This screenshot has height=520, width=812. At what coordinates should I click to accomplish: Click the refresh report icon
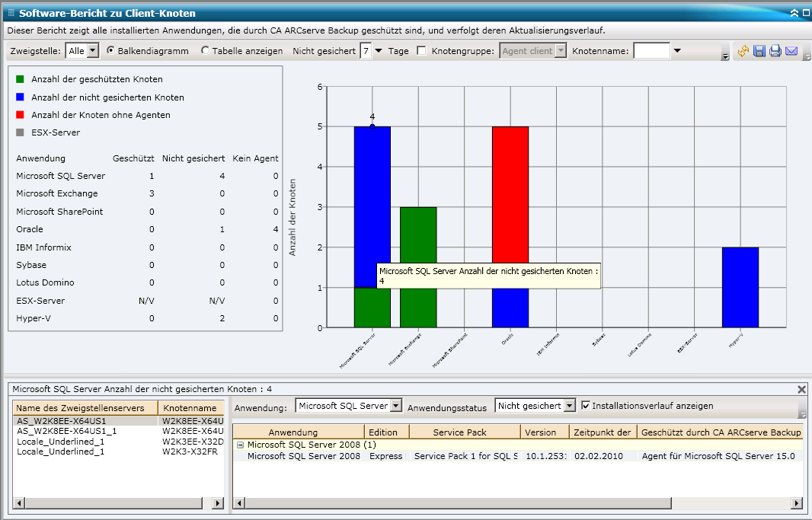pos(743,51)
